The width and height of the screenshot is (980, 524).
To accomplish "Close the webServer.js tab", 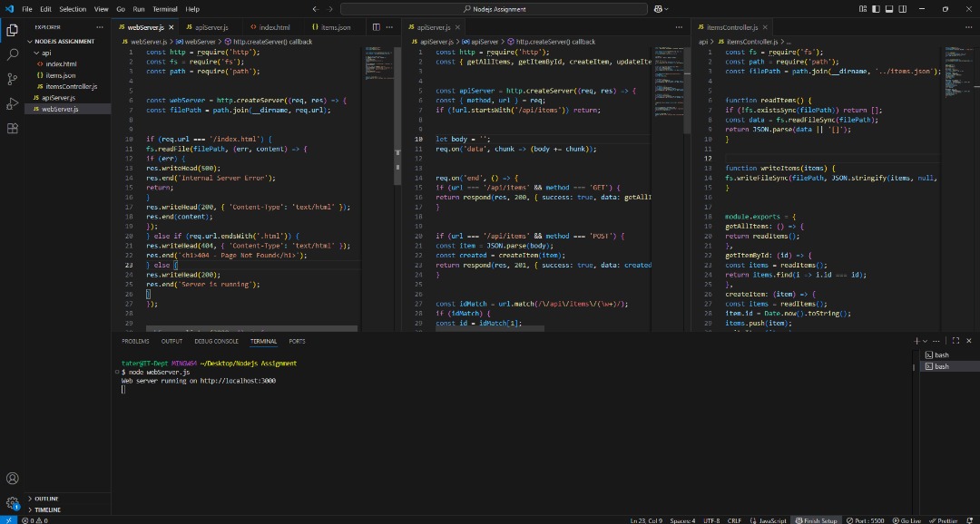I will [171, 27].
